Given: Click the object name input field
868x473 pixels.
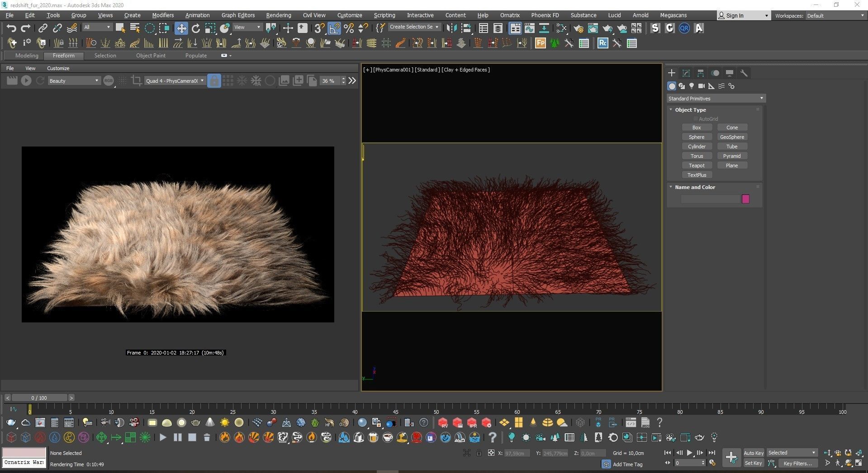Looking at the screenshot, I should pyautogui.click(x=710, y=199).
